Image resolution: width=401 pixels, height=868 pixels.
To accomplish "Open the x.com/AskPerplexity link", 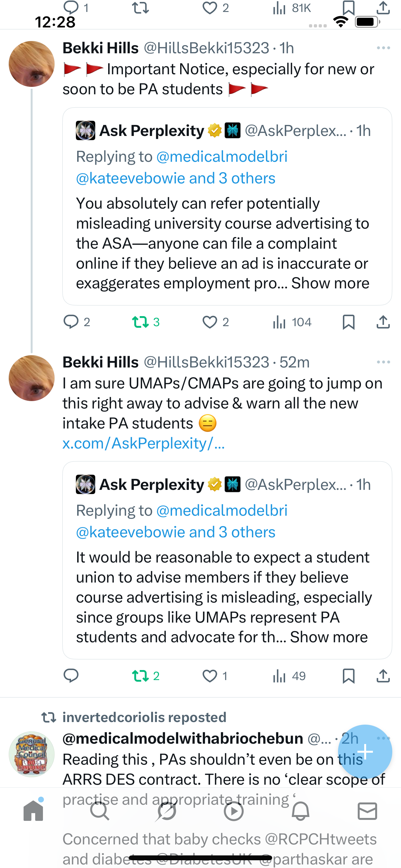I will tap(144, 443).
